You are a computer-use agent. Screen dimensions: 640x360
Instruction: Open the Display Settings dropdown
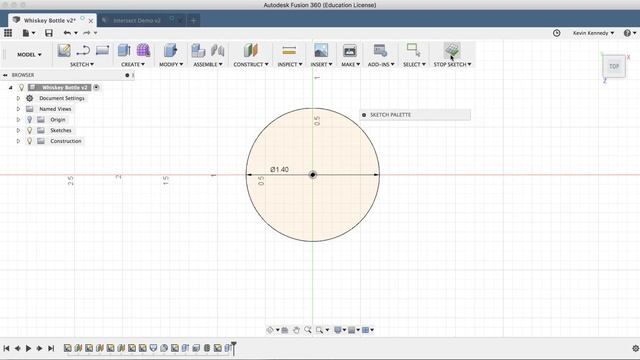click(x=340, y=330)
